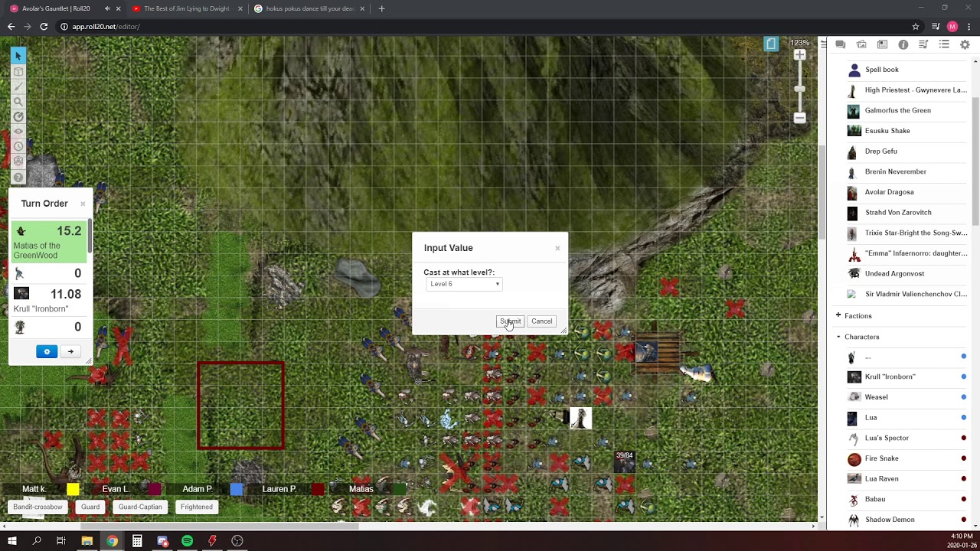Switch to the YouTube Jim Lying to Dwight tab
This screenshot has width=980, height=551.
coord(187,8)
